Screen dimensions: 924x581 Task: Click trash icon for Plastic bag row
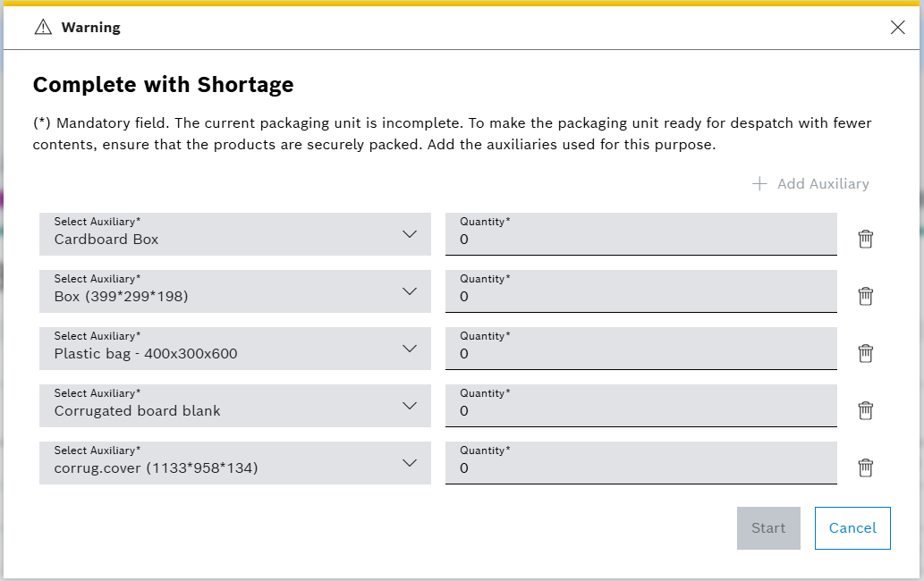[865, 353]
